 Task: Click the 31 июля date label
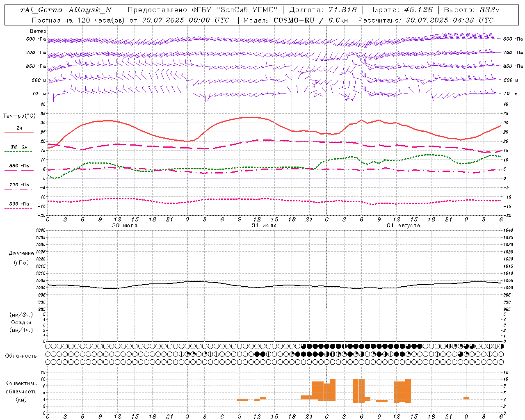(264, 226)
